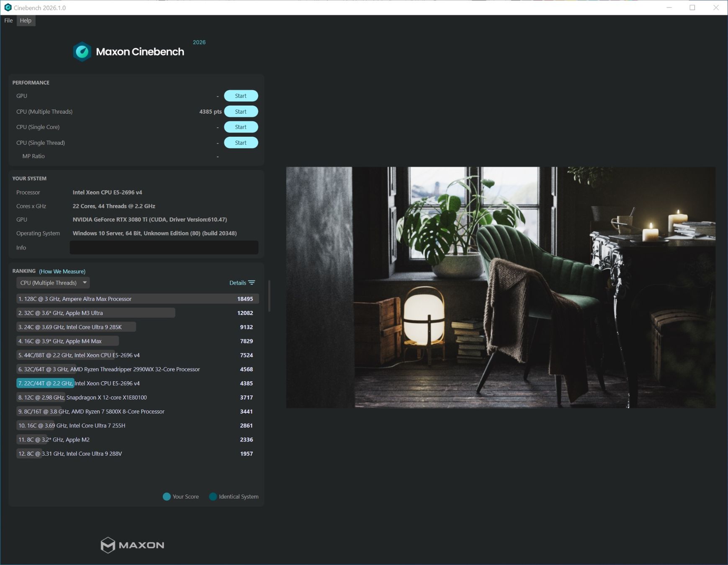Start the GPU benchmark
The height and width of the screenshot is (565, 728).
241,96
